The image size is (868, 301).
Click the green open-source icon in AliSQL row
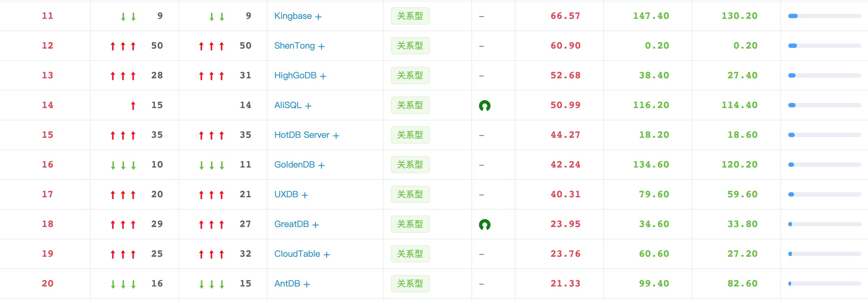point(485,106)
